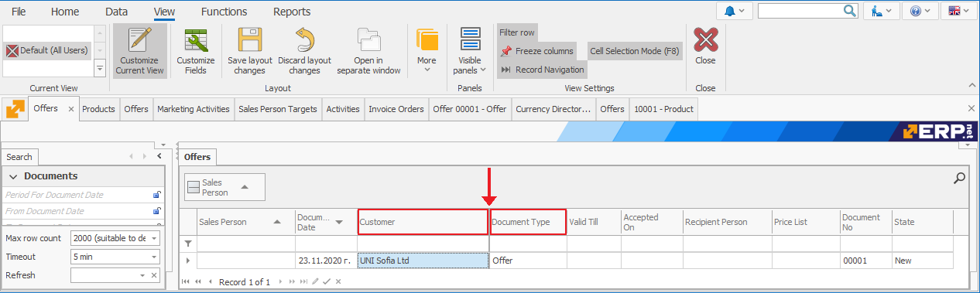This screenshot has height=293, width=980.
Task: Close the active Offers tab
Action: pyautogui.click(x=71, y=110)
